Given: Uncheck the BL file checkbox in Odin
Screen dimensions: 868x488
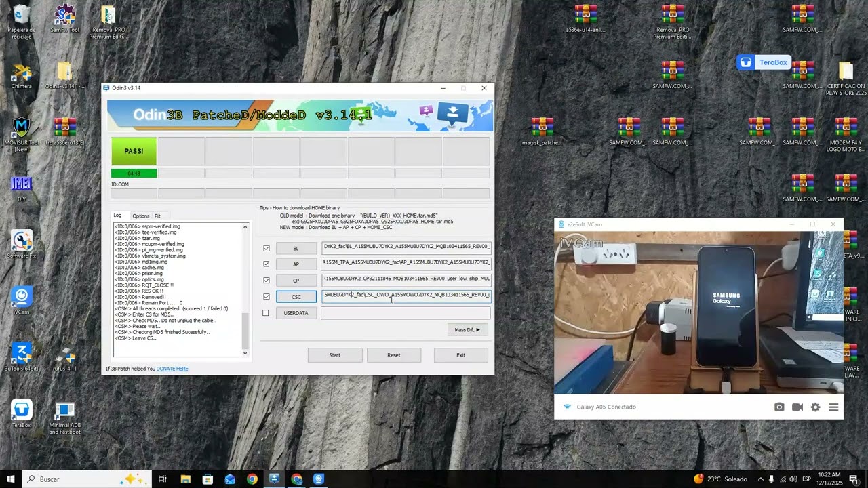Looking at the screenshot, I should pyautogui.click(x=266, y=248).
